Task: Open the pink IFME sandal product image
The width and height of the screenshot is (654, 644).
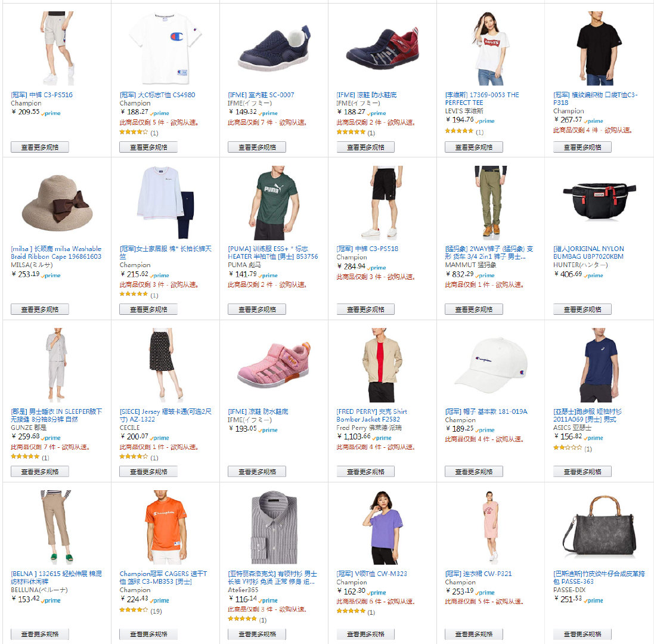Action: [274, 364]
